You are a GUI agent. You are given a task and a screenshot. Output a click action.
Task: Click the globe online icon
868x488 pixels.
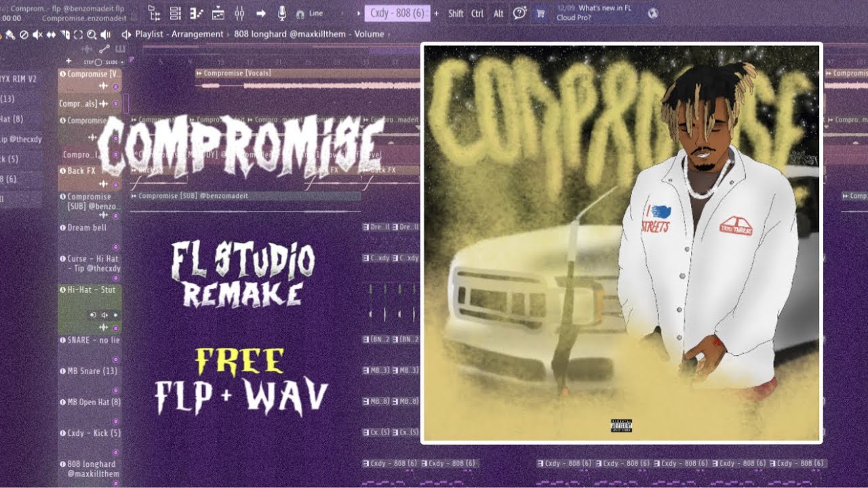click(x=653, y=13)
